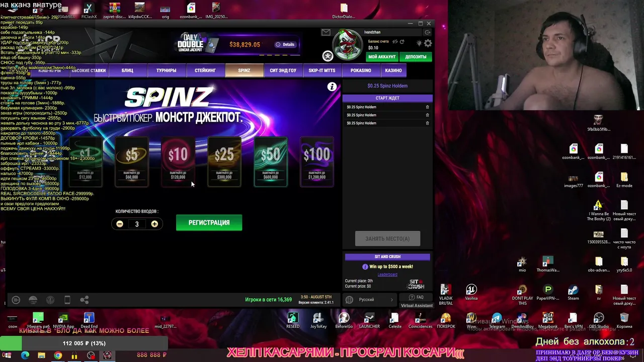Open the mobile app phone icon
Viewport: 644px width, 362px height.
[67, 300]
